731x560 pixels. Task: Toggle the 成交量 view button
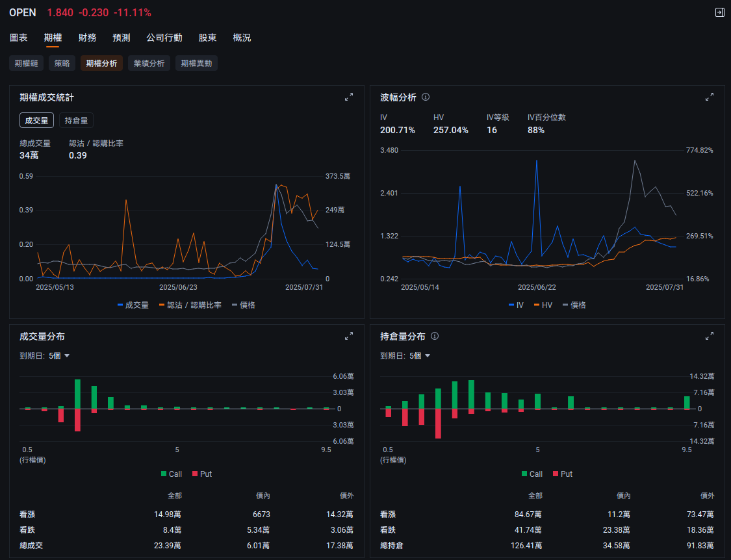[37, 120]
